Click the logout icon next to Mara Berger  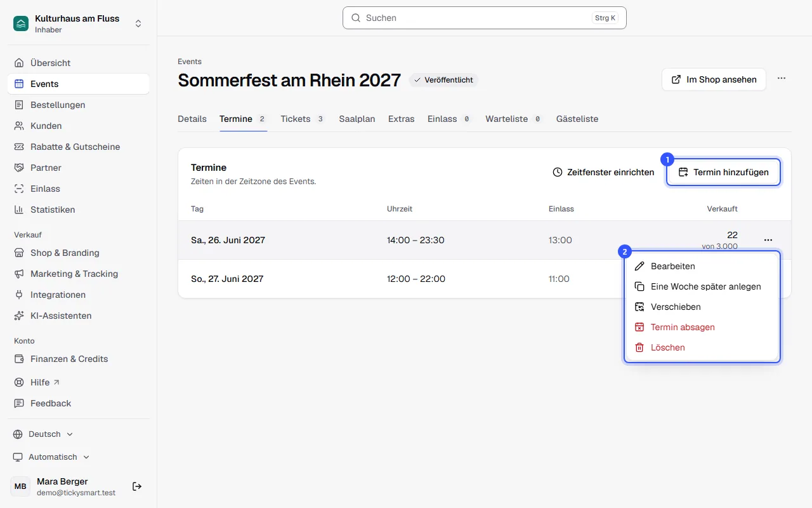click(x=137, y=486)
